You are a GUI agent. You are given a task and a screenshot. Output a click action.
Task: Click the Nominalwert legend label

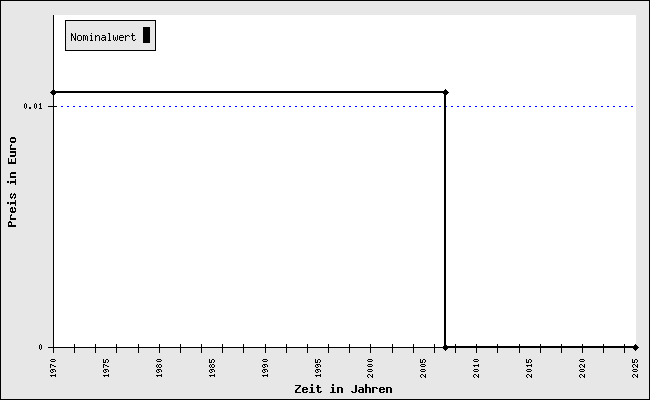click(x=103, y=37)
